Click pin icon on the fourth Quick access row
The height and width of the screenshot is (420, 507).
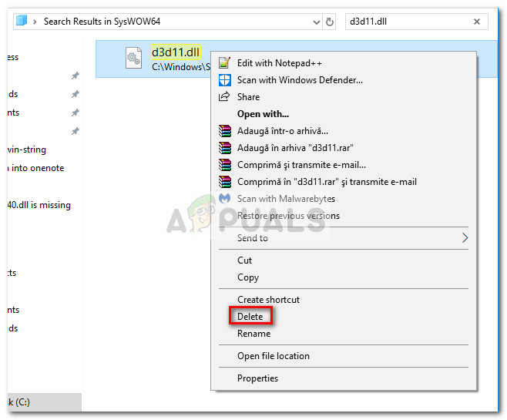[75, 131]
